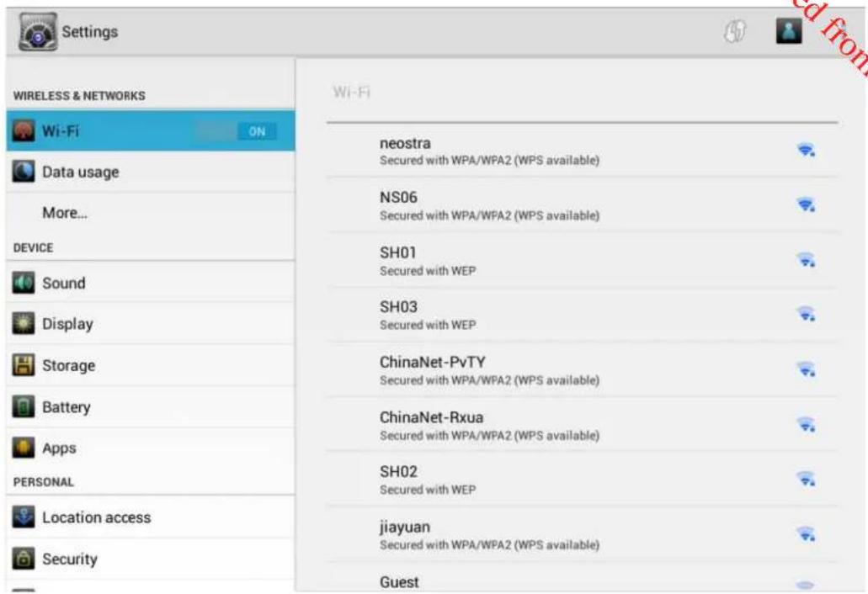Click the Apps icon
Image resolution: width=868 pixels, height=594 pixels.
click(x=24, y=448)
